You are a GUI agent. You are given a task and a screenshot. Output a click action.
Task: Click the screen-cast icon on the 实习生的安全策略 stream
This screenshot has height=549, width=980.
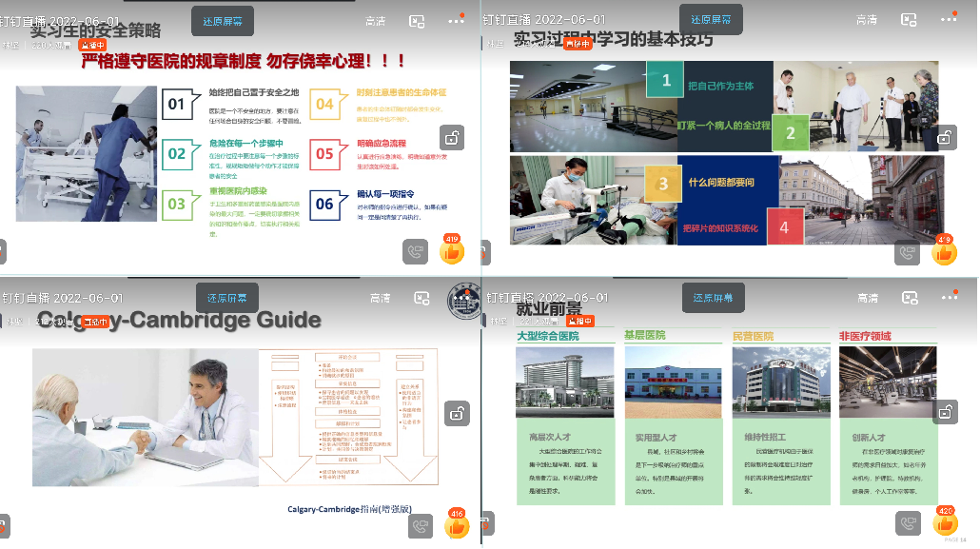[x=417, y=20]
